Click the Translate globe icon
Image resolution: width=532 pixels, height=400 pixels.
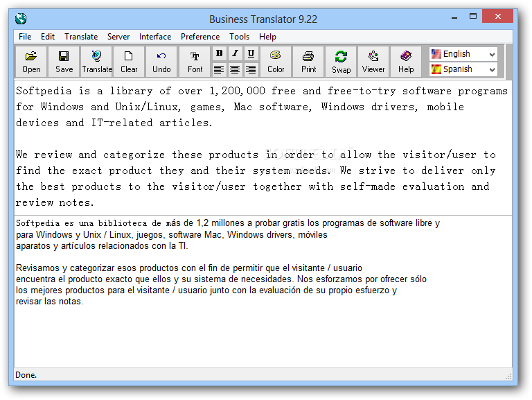(97, 62)
